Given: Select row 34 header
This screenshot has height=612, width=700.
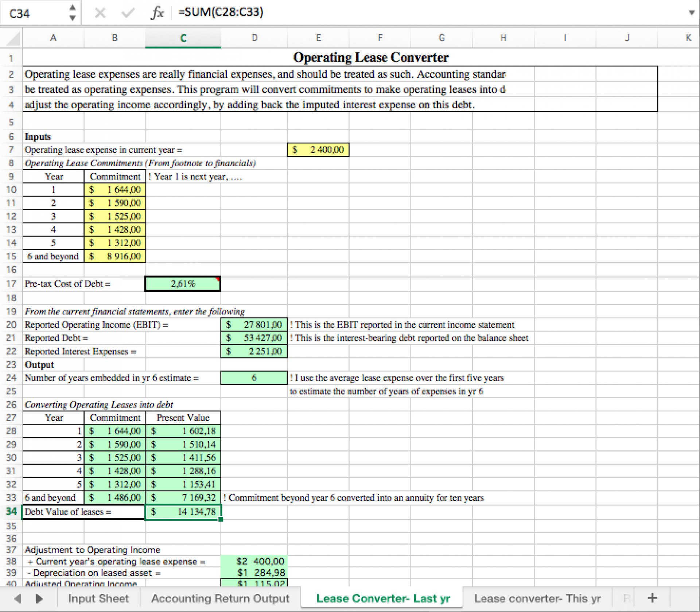Looking at the screenshot, I should (x=11, y=512).
